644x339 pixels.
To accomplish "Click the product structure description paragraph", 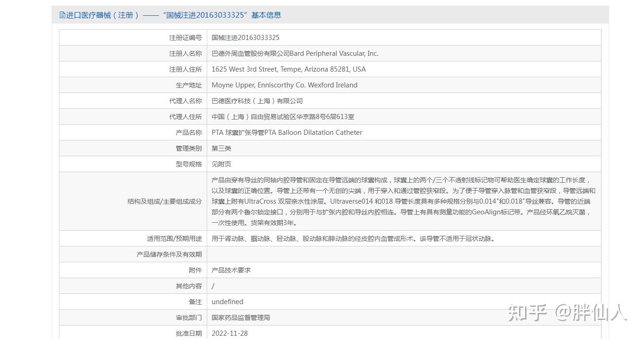I will click(x=403, y=201).
